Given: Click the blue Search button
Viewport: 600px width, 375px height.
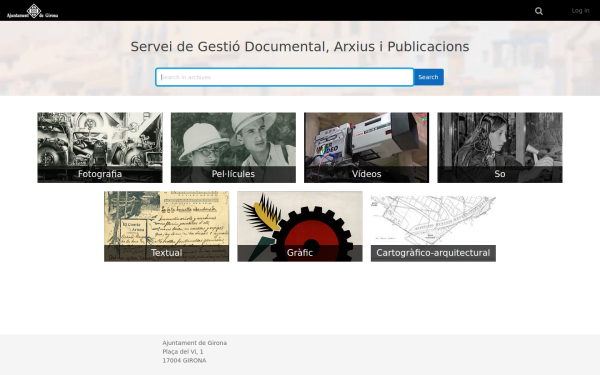Looking at the screenshot, I should (428, 77).
